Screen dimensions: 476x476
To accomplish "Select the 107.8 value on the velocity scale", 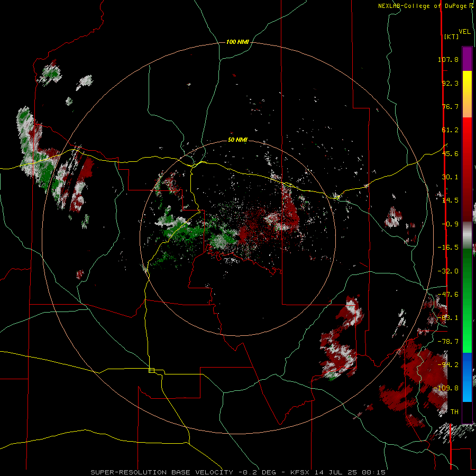I will pos(448,59).
